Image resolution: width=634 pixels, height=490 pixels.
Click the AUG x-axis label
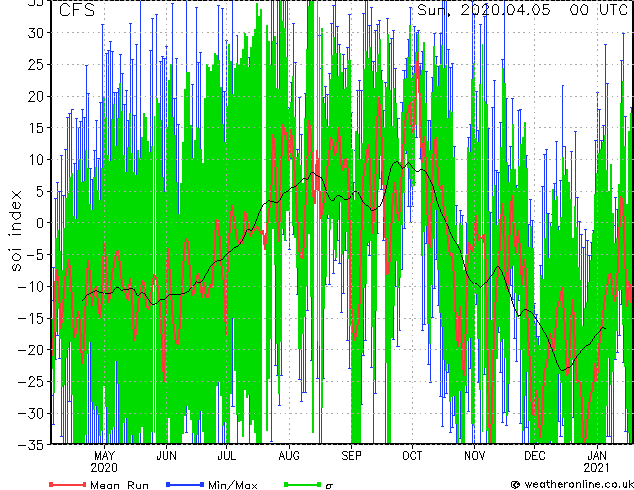(x=289, y=456)
